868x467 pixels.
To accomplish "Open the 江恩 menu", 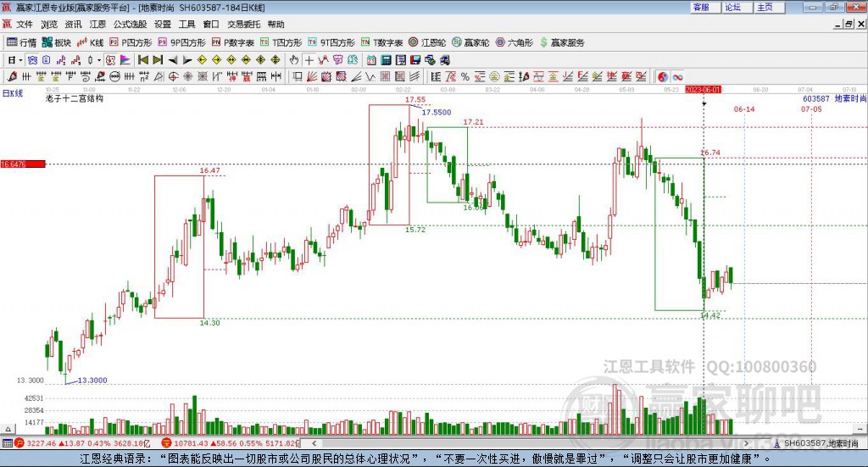I will coord(97,24).
